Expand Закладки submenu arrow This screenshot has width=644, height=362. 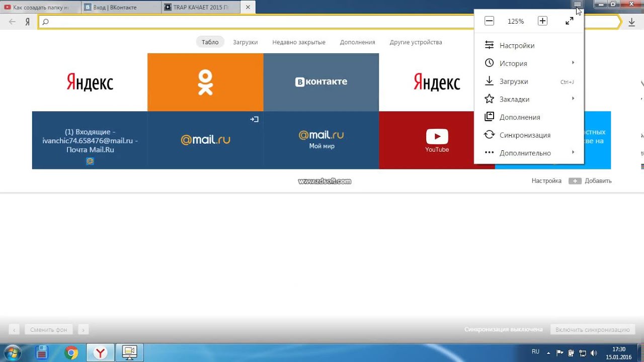[573, 99]
